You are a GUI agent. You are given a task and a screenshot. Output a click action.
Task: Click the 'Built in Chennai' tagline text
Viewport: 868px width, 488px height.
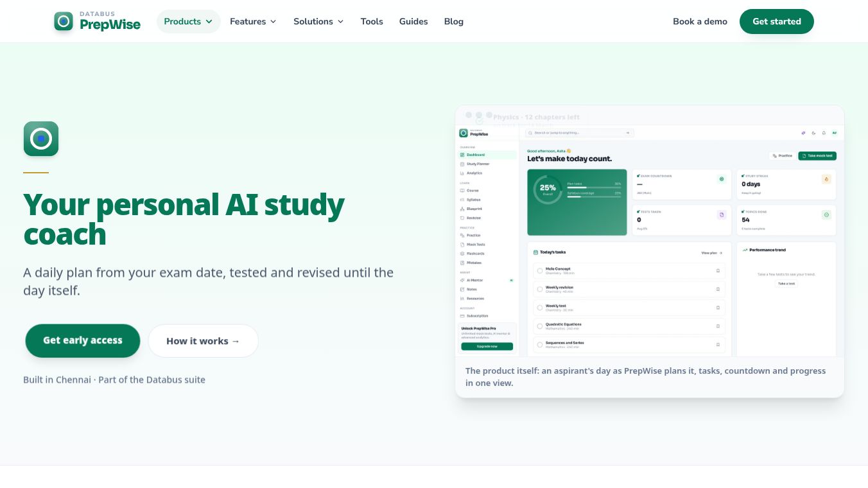coord(114,379)
